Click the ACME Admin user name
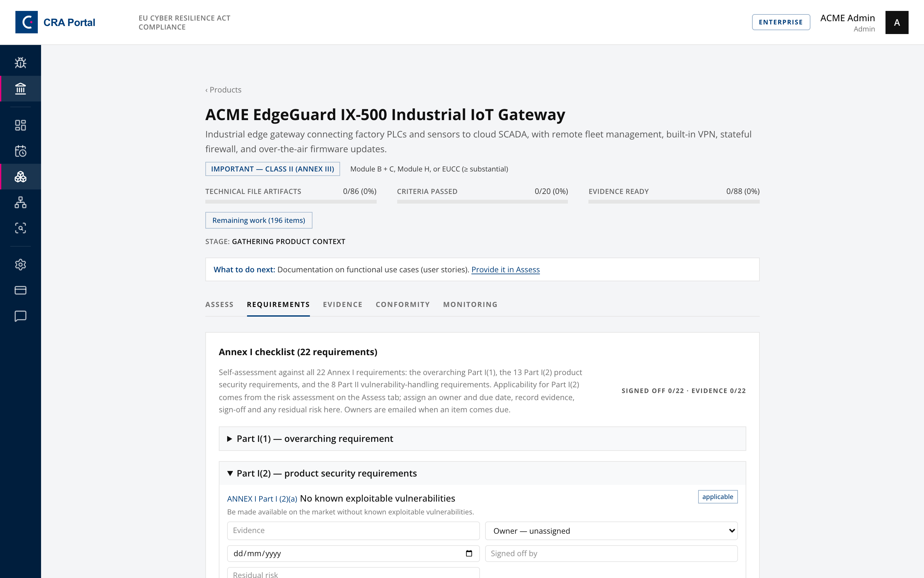Image resolution: width=924 pixels, height=578 pixels. [847, 18]
